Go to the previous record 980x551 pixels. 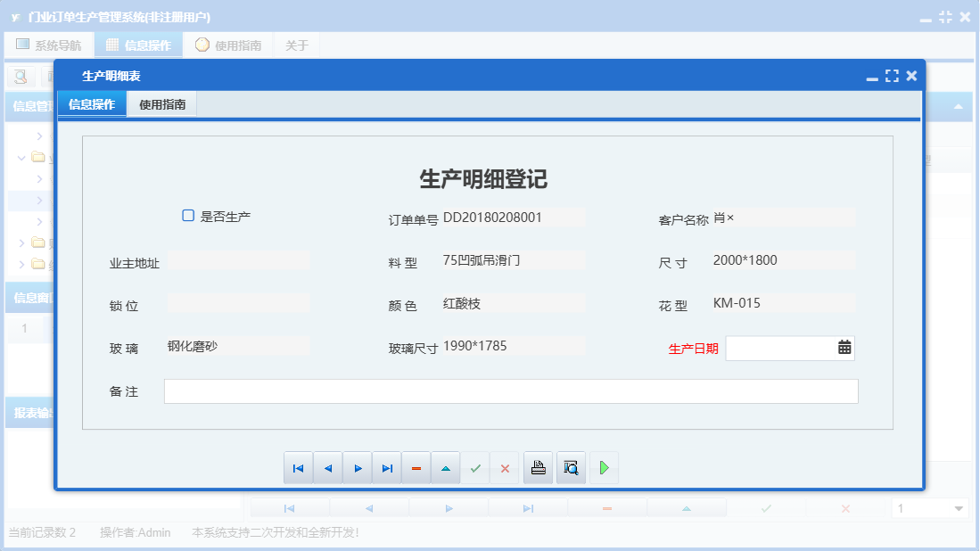328,467
